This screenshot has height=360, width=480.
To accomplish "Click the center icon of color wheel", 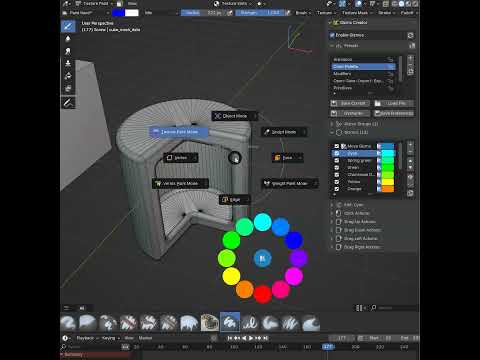I will [x=262, y=258].
